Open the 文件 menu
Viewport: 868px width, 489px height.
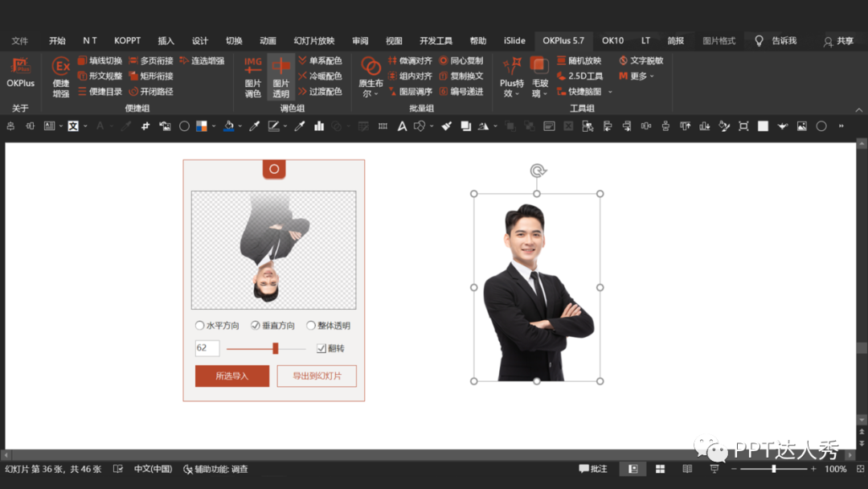click(x=20, y=41)
